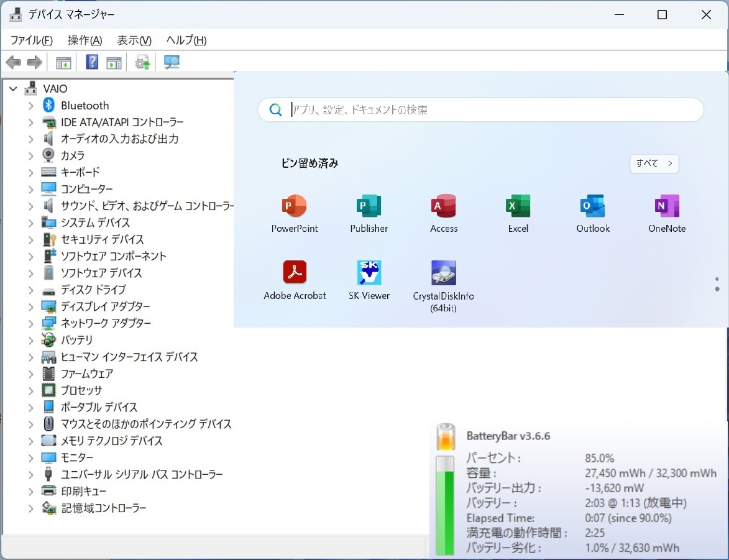The height and width of the screenshot is (560, 729).
Task: Click the ピン留め済み heading text
Action: coord(309,163)
